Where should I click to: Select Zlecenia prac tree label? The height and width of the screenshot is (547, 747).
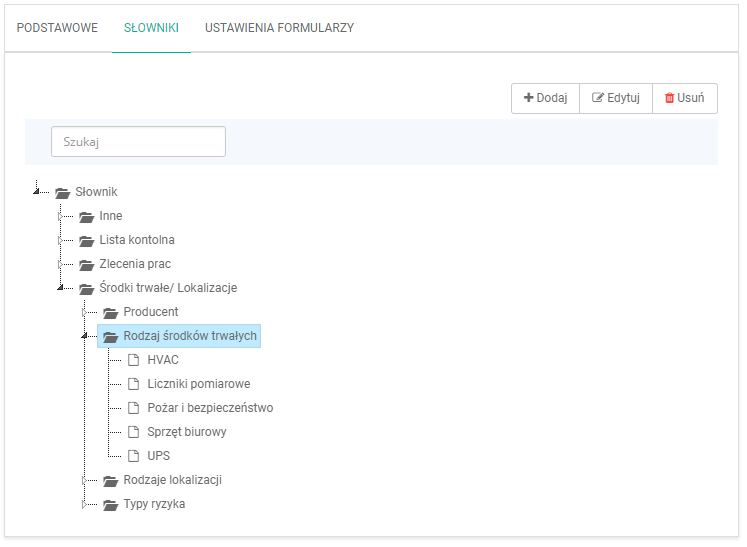coord(135,264)
